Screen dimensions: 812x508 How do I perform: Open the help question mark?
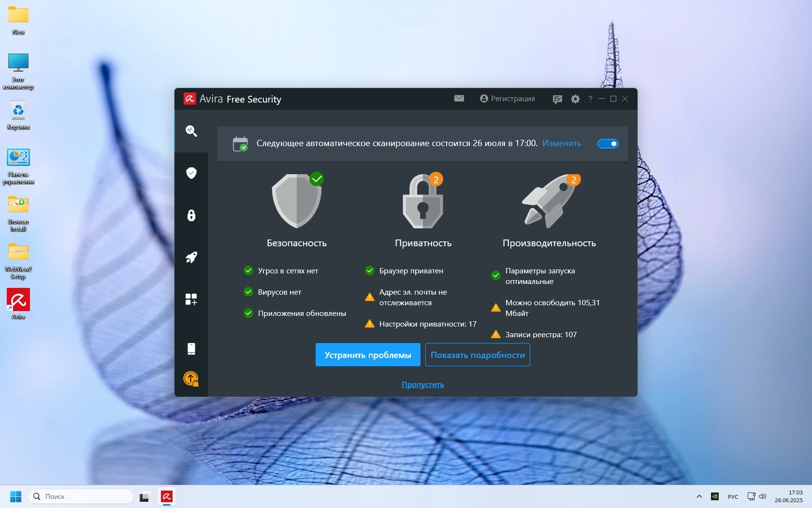coord(590,99)
